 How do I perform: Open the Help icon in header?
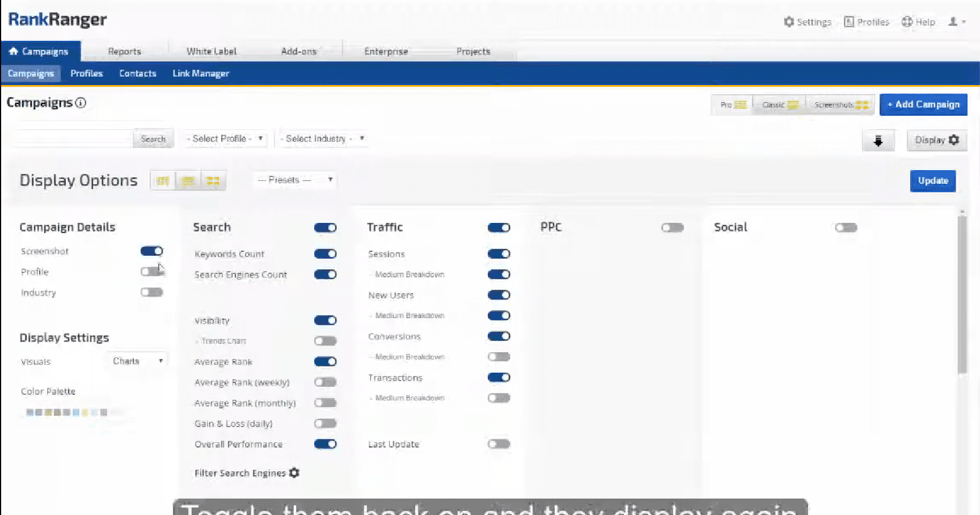(918, 22)
